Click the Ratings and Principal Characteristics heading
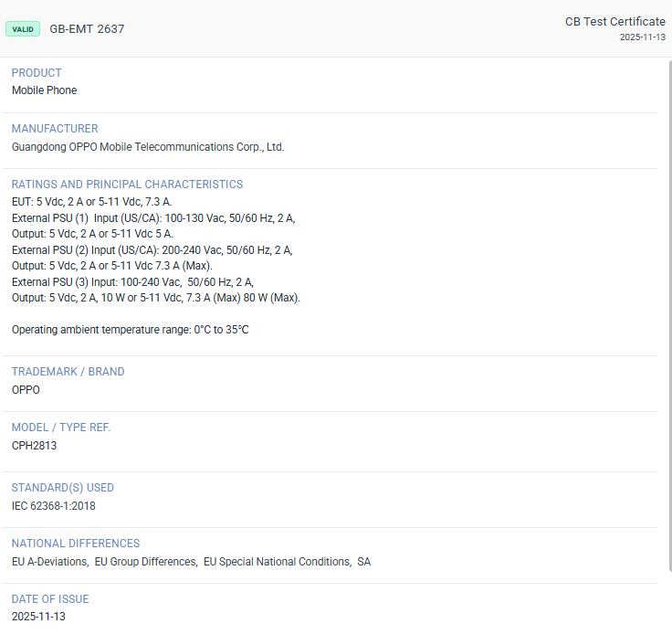This screenshot has height=634, width=672. [127, 185]
